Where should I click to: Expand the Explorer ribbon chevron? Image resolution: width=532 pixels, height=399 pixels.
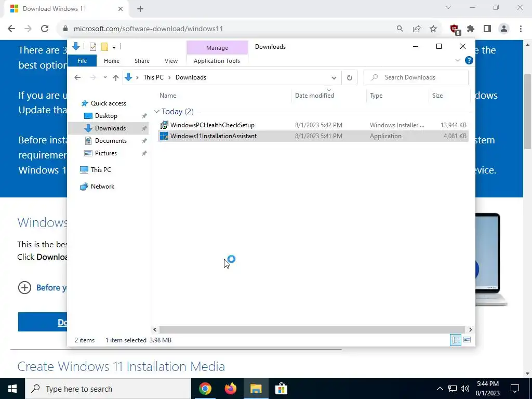coord(457,60)
